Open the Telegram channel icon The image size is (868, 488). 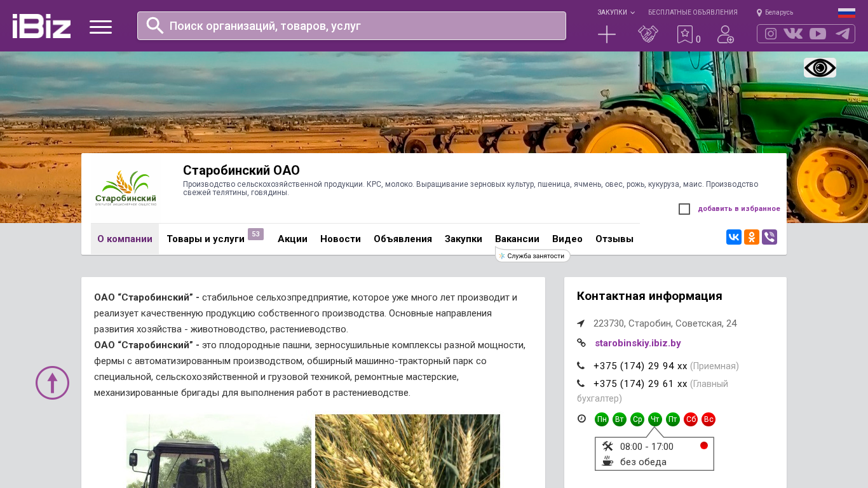coord(843,34)
